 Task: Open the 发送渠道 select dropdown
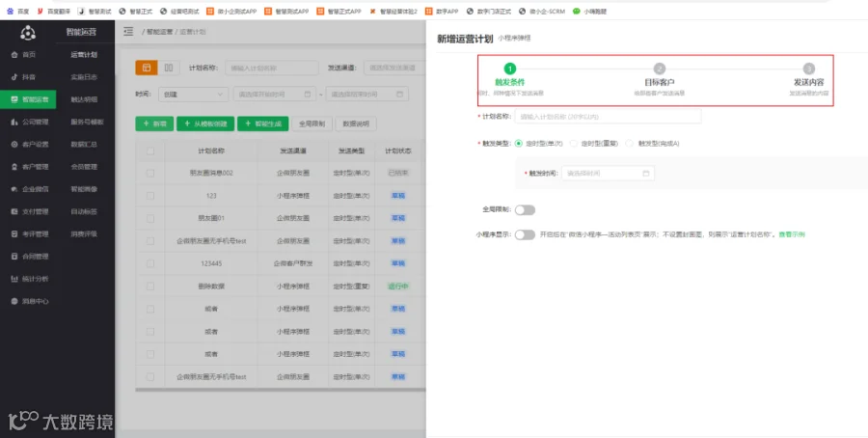pos(394,68)
